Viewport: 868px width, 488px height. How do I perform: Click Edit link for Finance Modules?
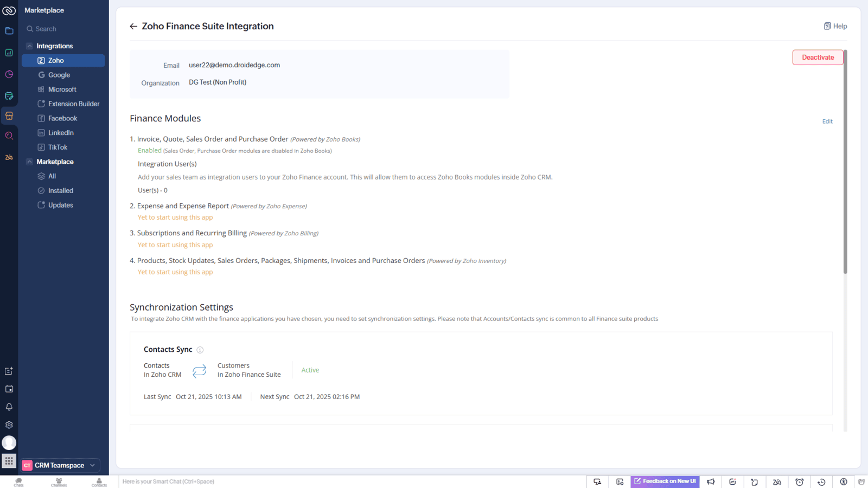pyautogui.click(x=827, y=121)
